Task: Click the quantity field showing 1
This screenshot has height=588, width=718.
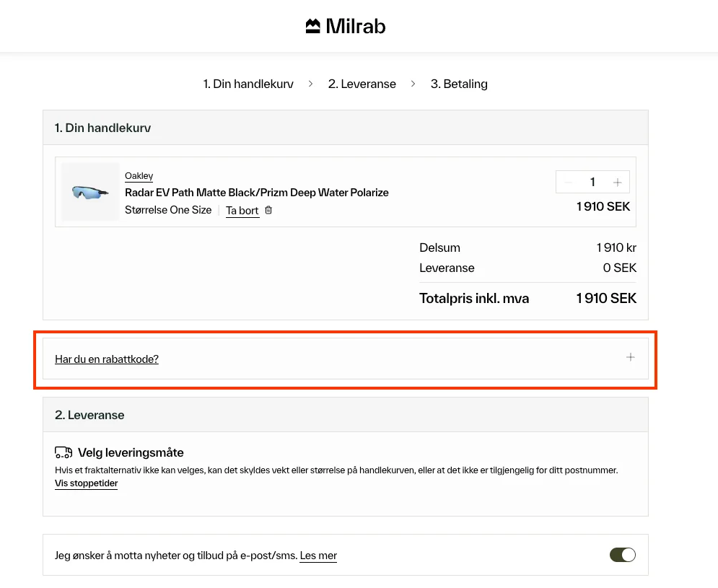Action: coord(592,183)
